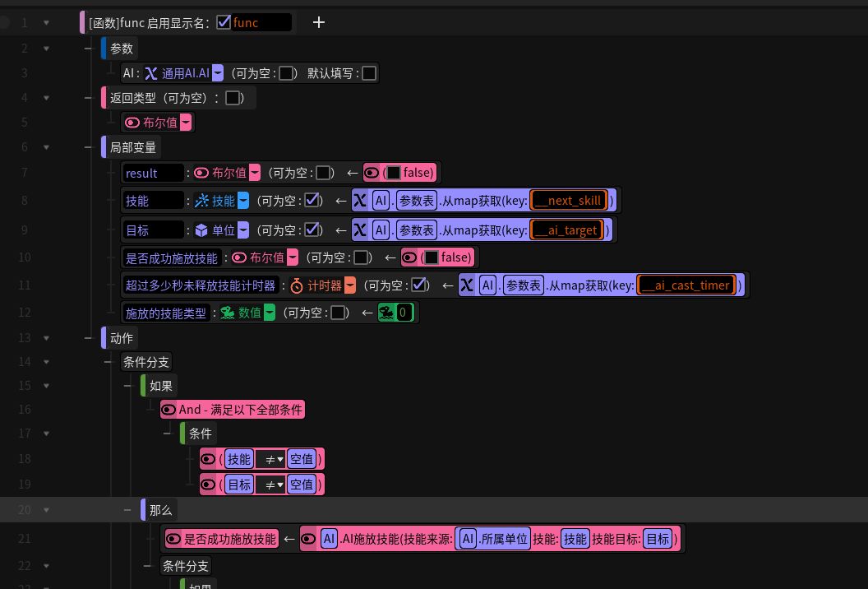Select the 条件分支 node on line 14
Screen dimensions: 868x589
[146, 362]
